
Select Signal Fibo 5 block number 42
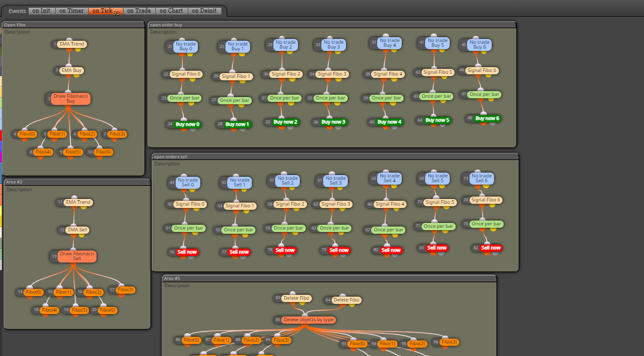point(438,72)
